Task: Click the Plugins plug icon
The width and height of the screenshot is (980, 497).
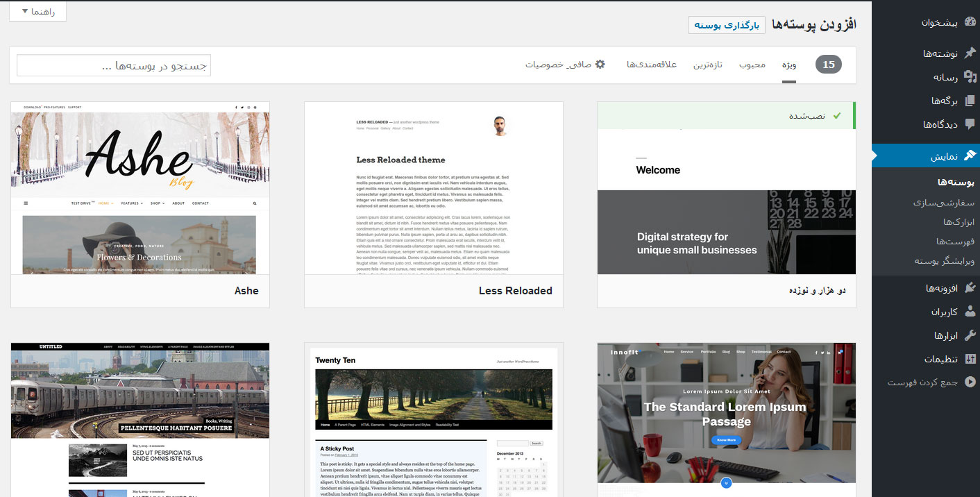Action: [x=970, y=288]
